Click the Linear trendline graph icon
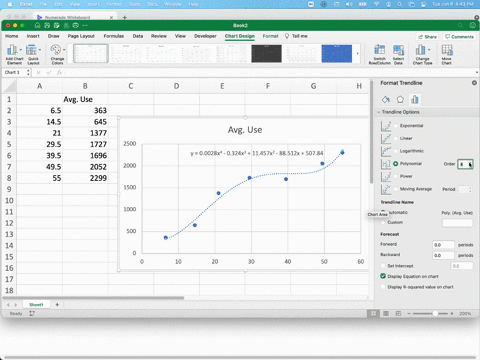This screenshot has width=480, height=360. pyautogui.click(x=386, y=138)
